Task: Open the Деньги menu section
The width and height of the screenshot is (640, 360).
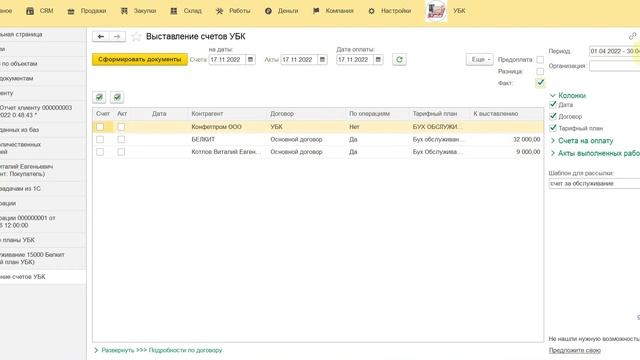Action: click(x=281, y=11)
